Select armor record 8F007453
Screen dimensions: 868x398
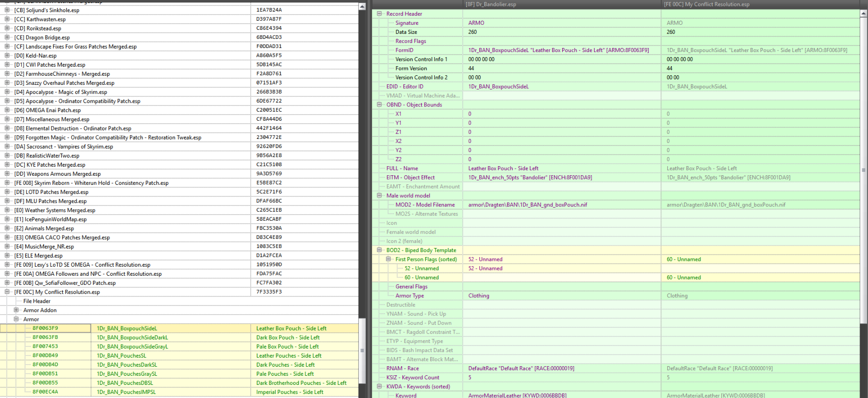click(45, 346)
